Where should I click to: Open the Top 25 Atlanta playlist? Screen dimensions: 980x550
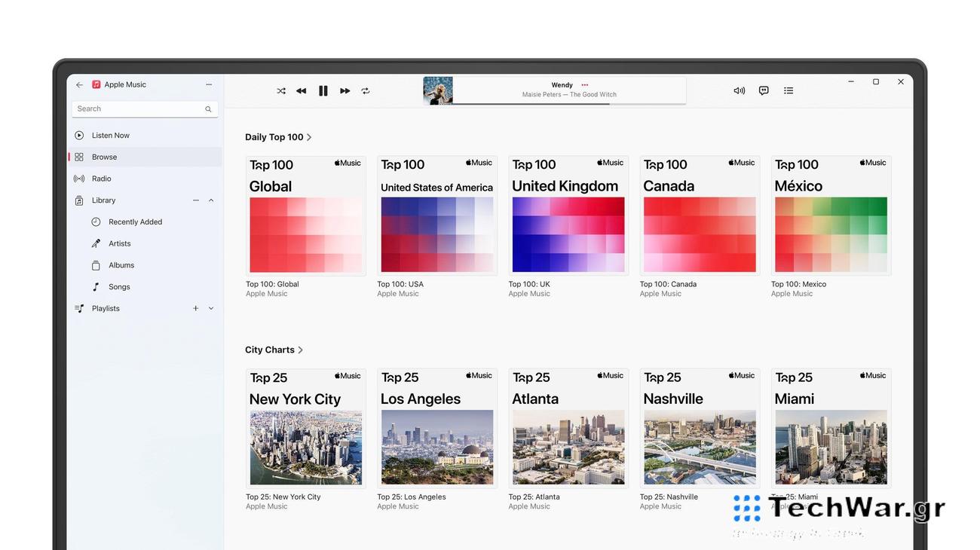coord(568,427)
